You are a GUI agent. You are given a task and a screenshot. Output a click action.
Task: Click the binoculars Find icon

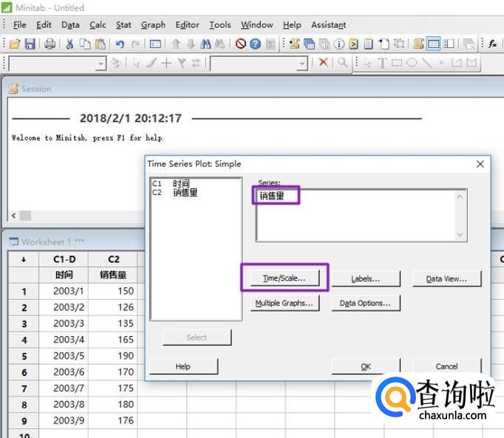point(205,44)
